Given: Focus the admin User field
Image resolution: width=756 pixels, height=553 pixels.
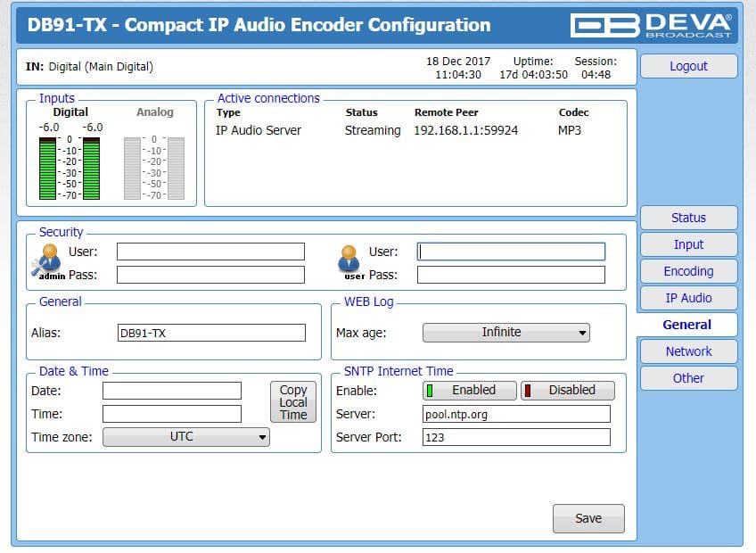Looking at the screenshot, I should [210, 252].
